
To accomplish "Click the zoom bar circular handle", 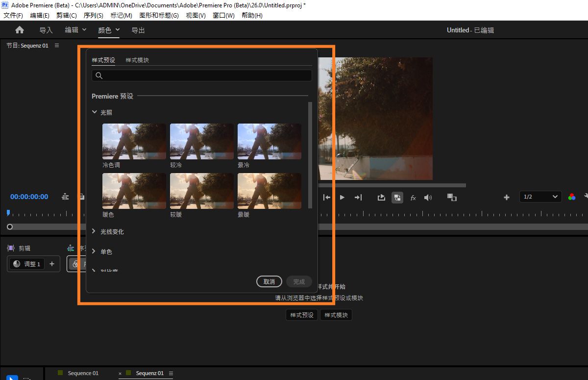I will pos(10,227).
